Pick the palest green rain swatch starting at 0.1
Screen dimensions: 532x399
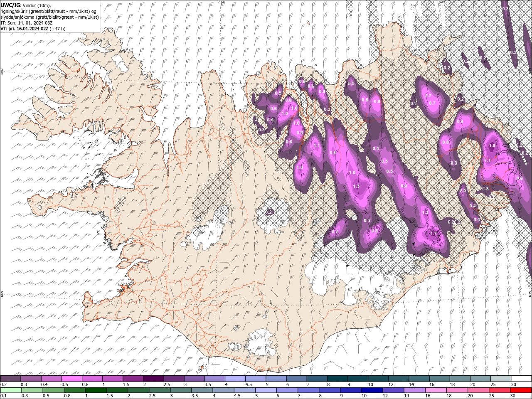click(x=11, y=390)
